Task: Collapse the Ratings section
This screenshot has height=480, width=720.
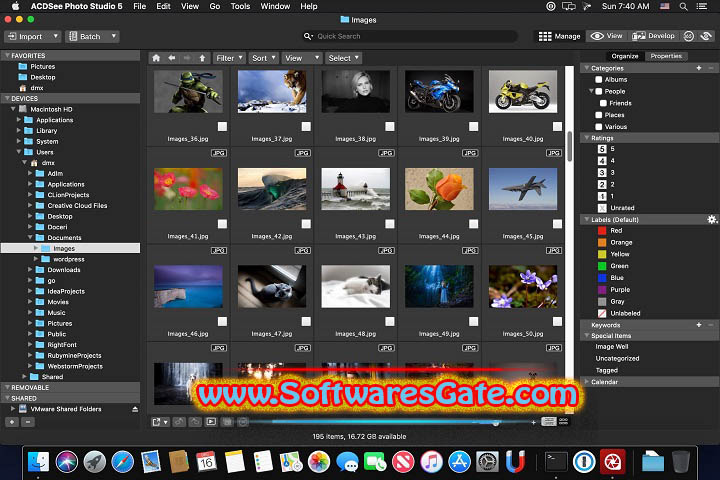Action: pos(586,138)
